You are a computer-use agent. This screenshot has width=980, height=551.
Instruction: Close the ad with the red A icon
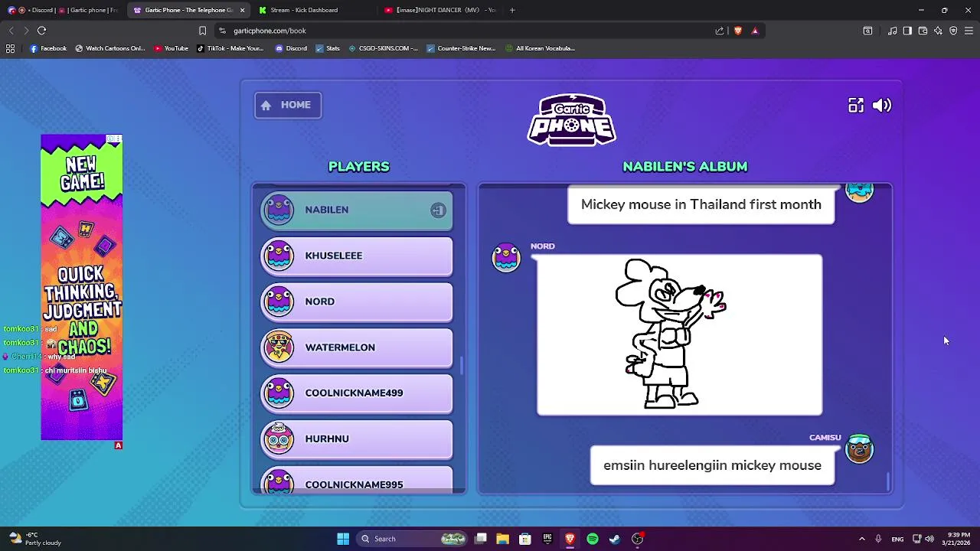coord(118,445)
